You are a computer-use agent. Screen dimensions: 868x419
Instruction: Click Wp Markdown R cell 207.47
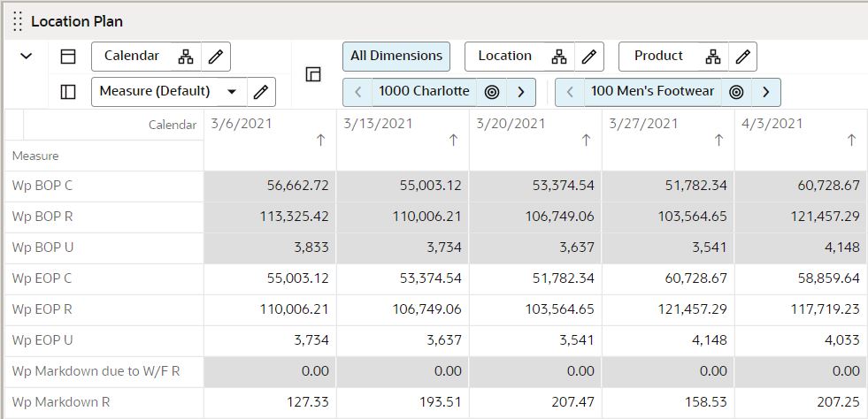(535, 402)
